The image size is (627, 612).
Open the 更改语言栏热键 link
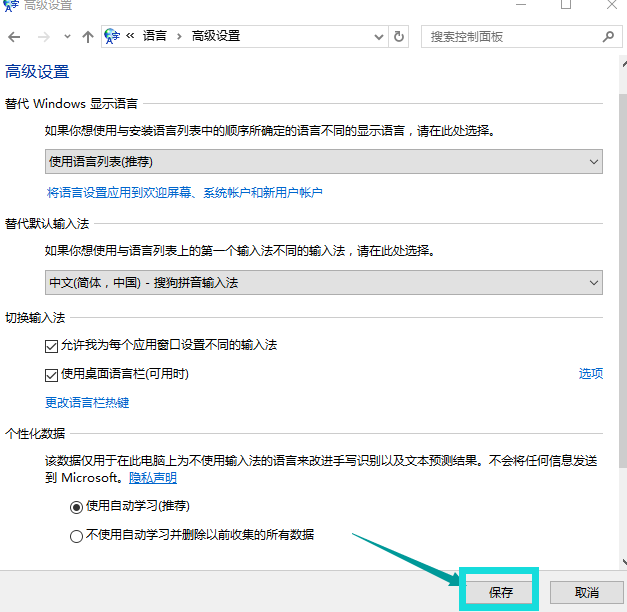(x=87, y=403)
